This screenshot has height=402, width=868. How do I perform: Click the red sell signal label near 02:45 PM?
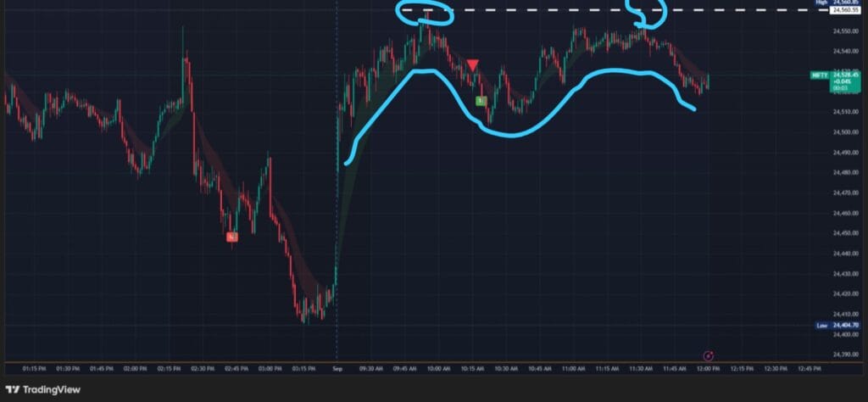(232, 237)
